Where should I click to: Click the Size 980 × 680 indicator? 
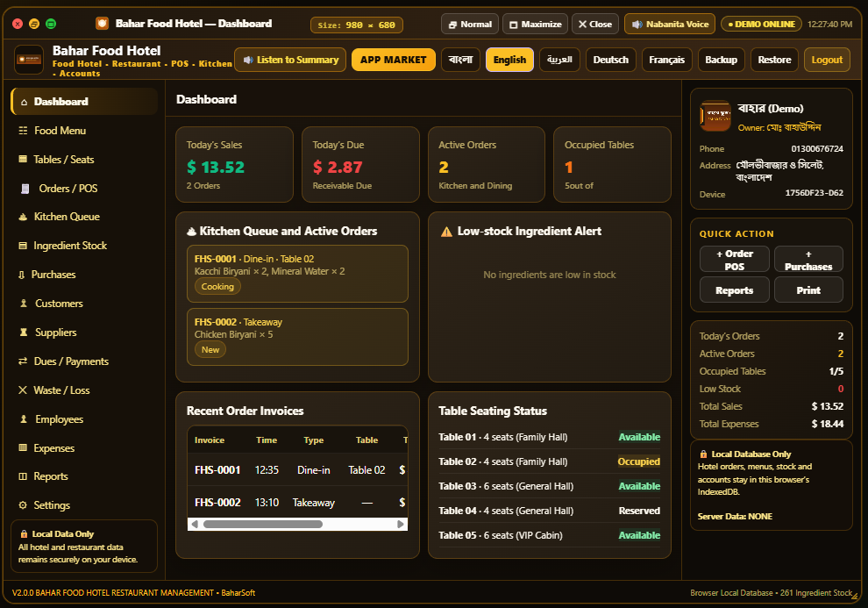357,25
